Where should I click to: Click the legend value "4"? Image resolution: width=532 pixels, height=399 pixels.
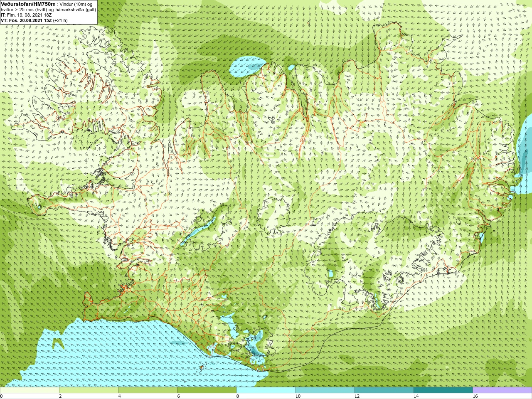tap(119, 397)
